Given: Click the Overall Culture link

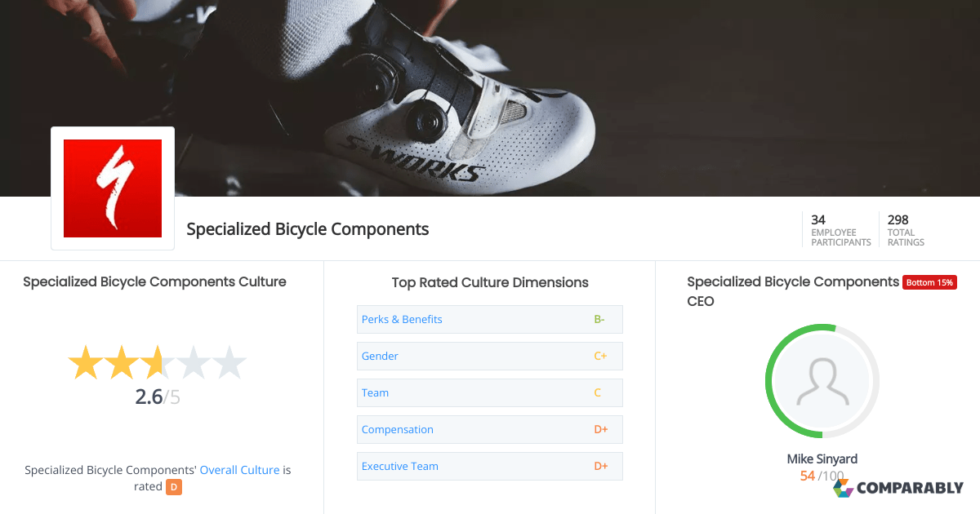Looking at the screenshot, I should (x=239, y=469).
